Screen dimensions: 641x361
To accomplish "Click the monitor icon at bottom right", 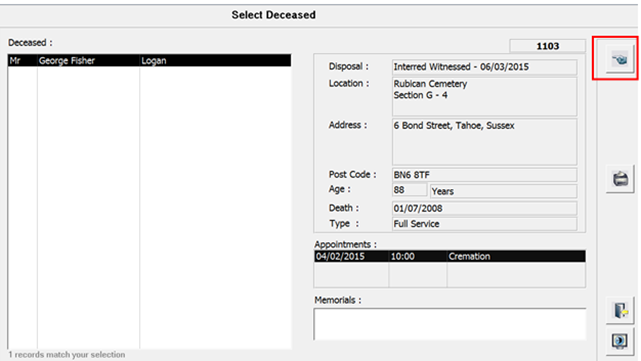I will pyautogui.click(x=620, y=341).
